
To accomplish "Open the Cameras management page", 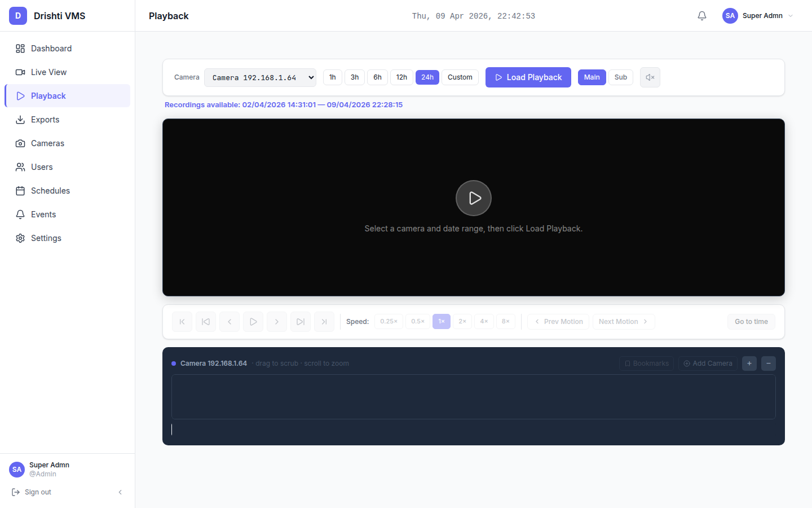I will click(47, 143).
